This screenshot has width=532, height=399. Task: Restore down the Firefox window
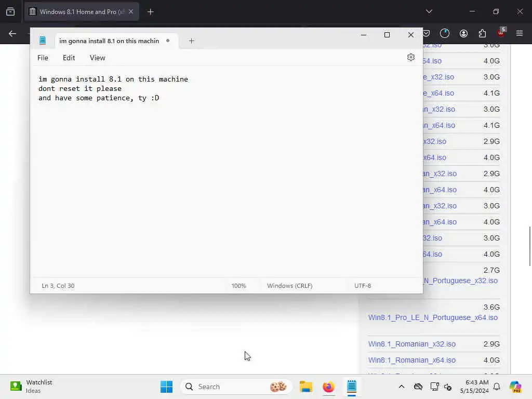click(496, 11)
